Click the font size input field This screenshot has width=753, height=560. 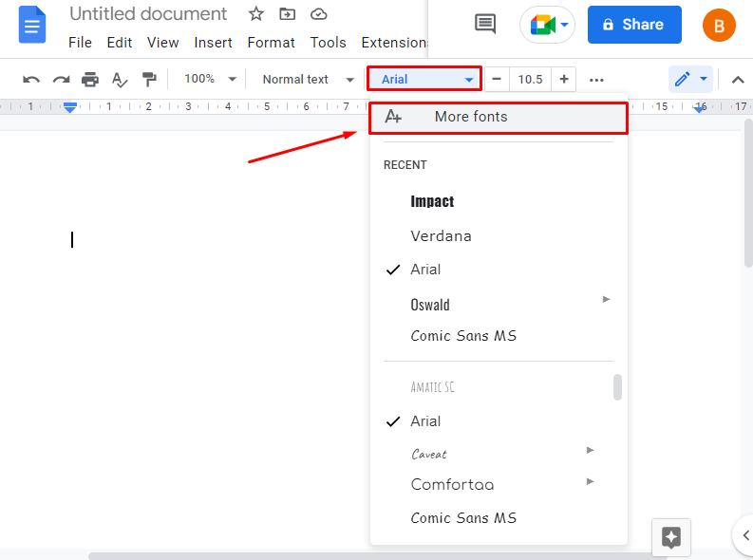[x=530, y=80]
